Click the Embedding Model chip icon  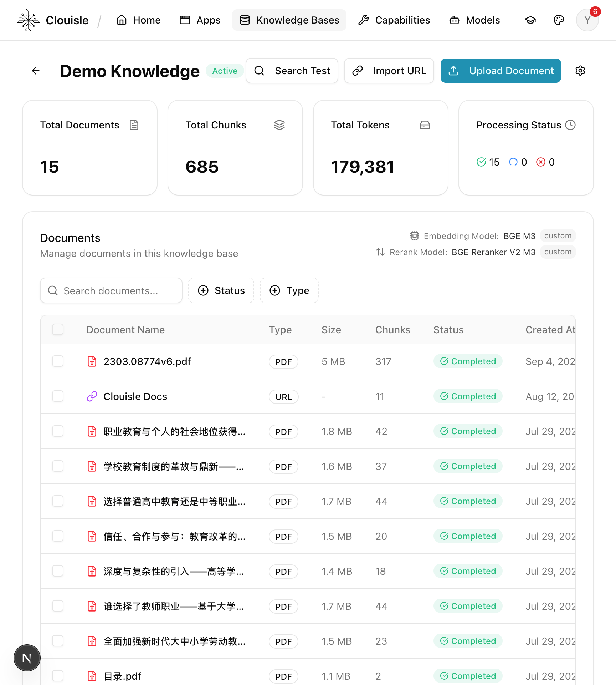pyautogui.click(x=414, y=236)
